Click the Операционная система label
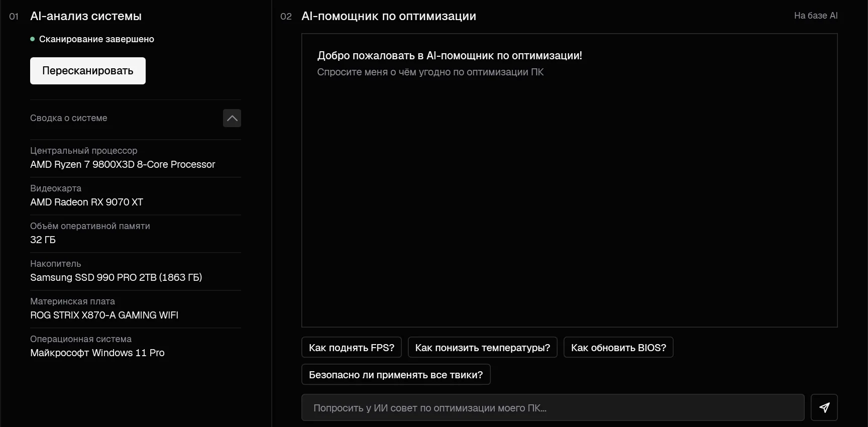 point(81,339)
